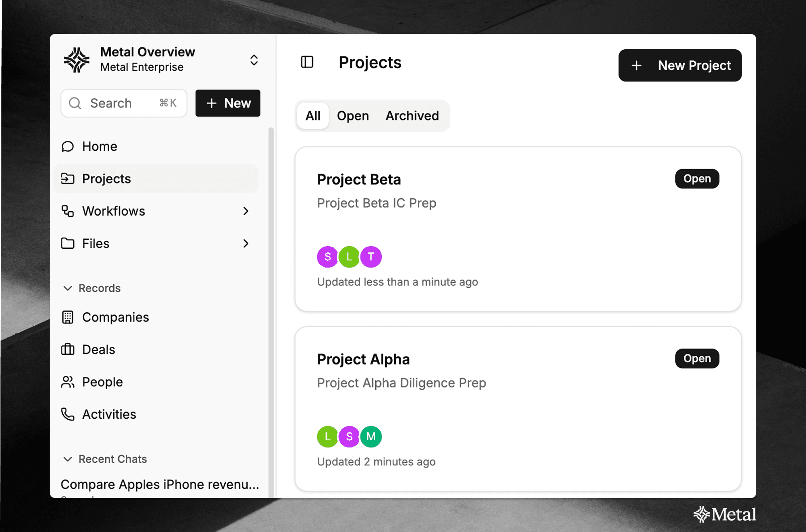Click Project Beta IC Prep description
The image size is (806, 532).
tap(377, 203)
